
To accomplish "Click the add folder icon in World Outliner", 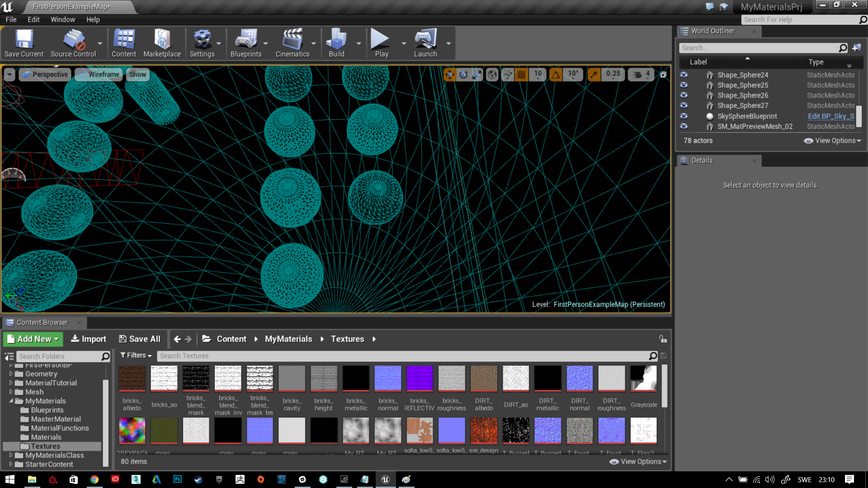I will 857,48.
